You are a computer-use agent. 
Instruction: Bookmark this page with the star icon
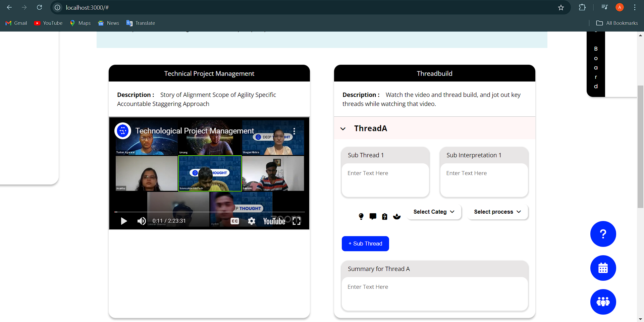tap(561, 7)
